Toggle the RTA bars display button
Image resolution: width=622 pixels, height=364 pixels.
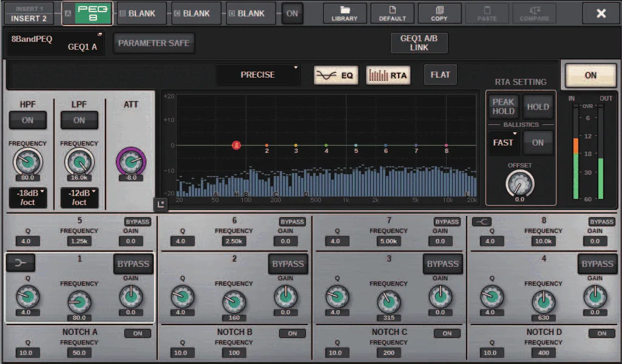click(x=388, y=75)
